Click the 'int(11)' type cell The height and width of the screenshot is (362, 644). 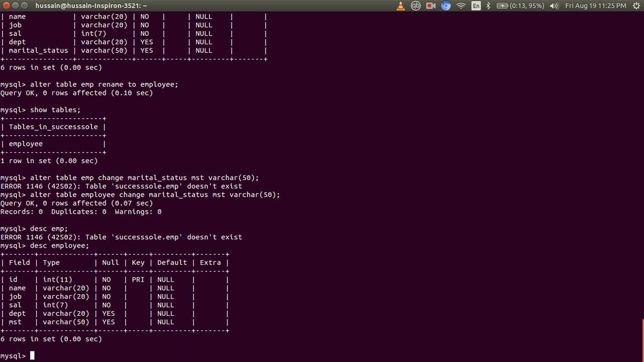coord(57,280)
